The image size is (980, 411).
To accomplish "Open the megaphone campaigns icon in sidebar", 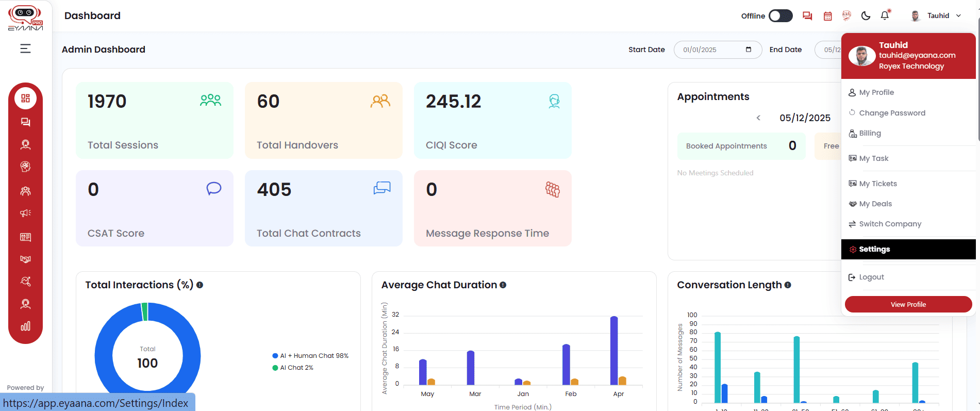I will (25, 213).
